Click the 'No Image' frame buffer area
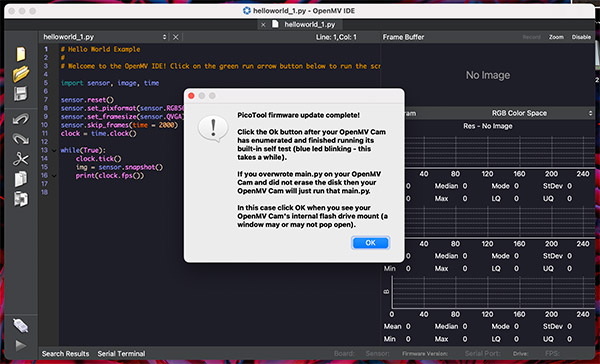Image resolution: width=600 pixels, height=364 pixels. pos(488,75)
